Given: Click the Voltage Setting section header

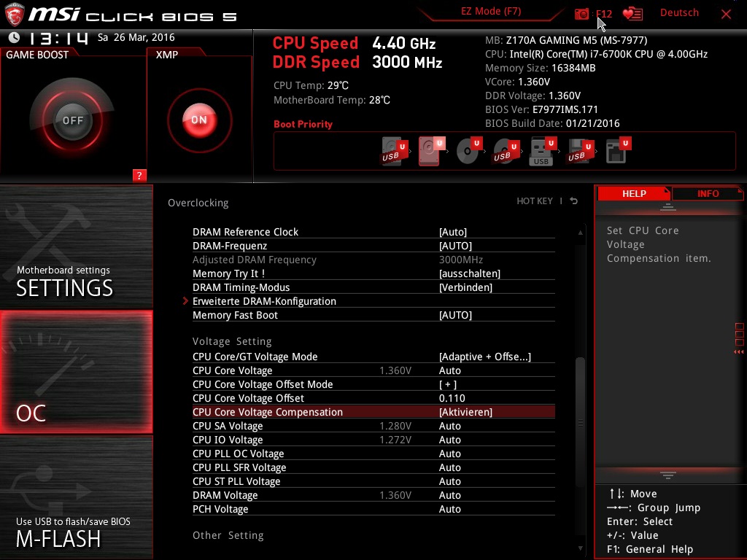Looking at the screenshot, I should (x=232, y=341).
